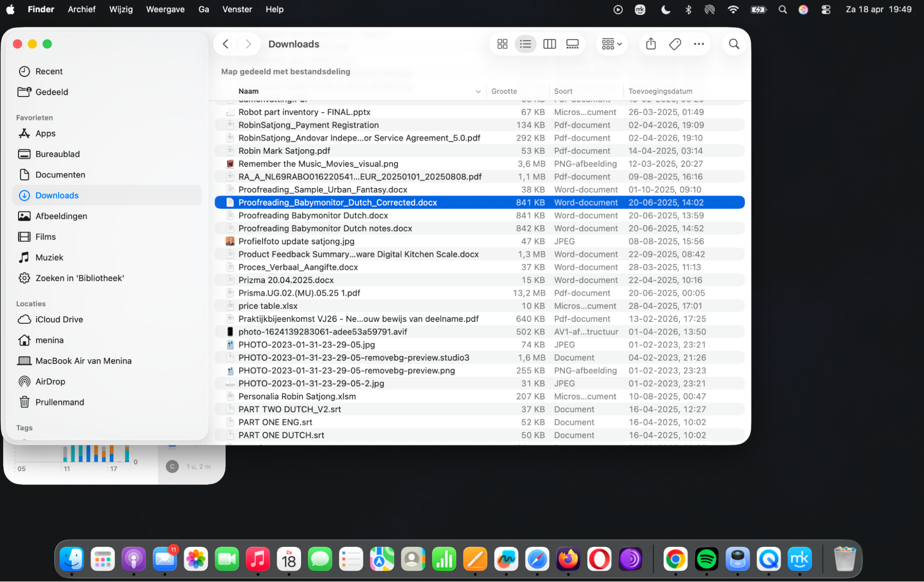Select AirDrop in the sidebar
The height and width of the screenshot is (582, 924).
pos(50,381)
